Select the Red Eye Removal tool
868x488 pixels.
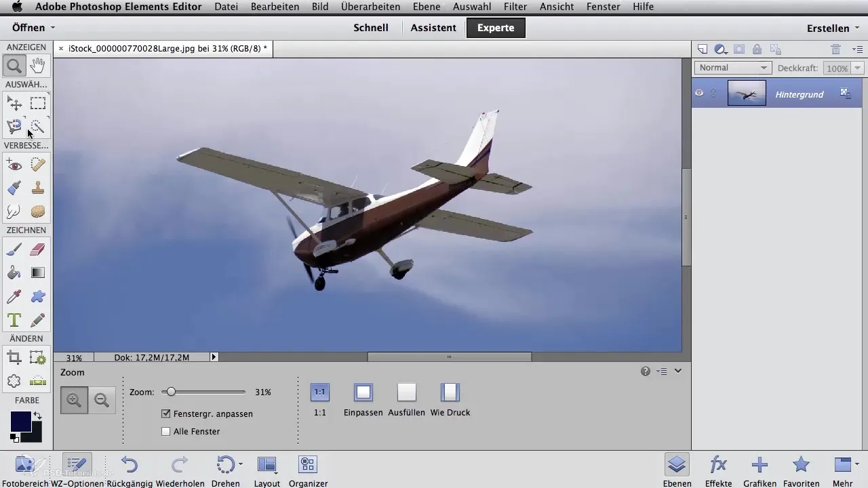pos(14,165)
